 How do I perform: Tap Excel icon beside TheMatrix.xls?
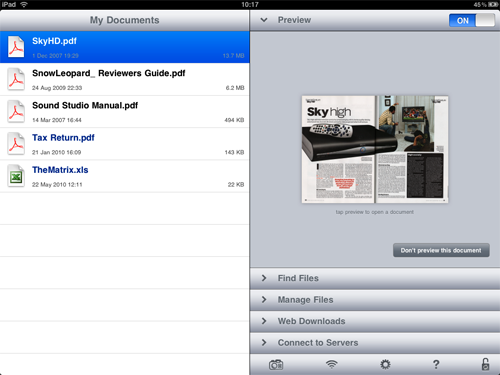tap(16, 176)
